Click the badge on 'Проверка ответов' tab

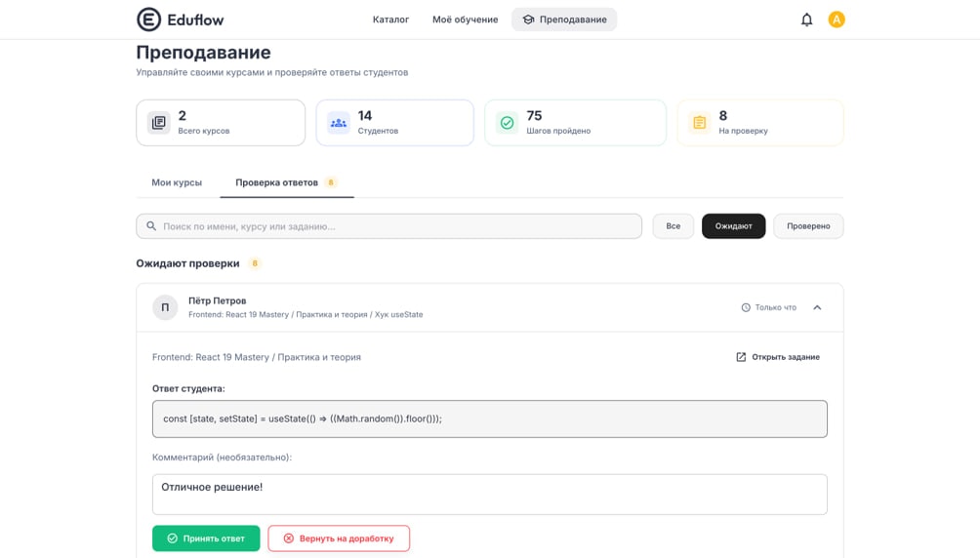(331, 182)
